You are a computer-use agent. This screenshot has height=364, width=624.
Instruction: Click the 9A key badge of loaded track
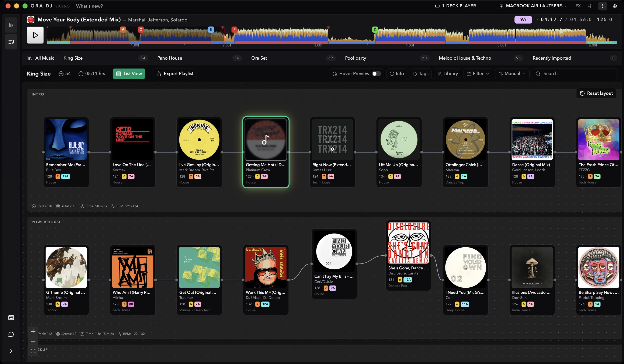point(523,20)
